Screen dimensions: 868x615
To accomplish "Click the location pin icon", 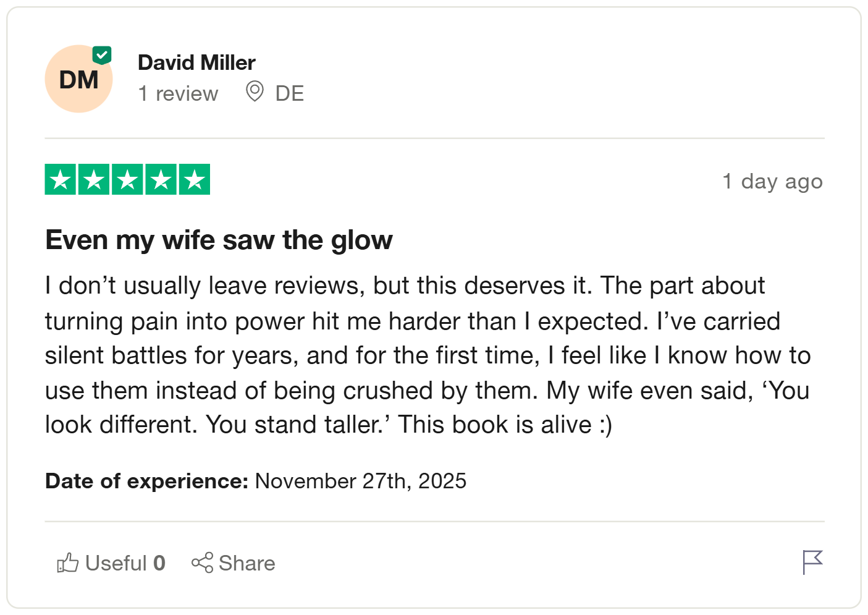I will click(x=255, y=91).
